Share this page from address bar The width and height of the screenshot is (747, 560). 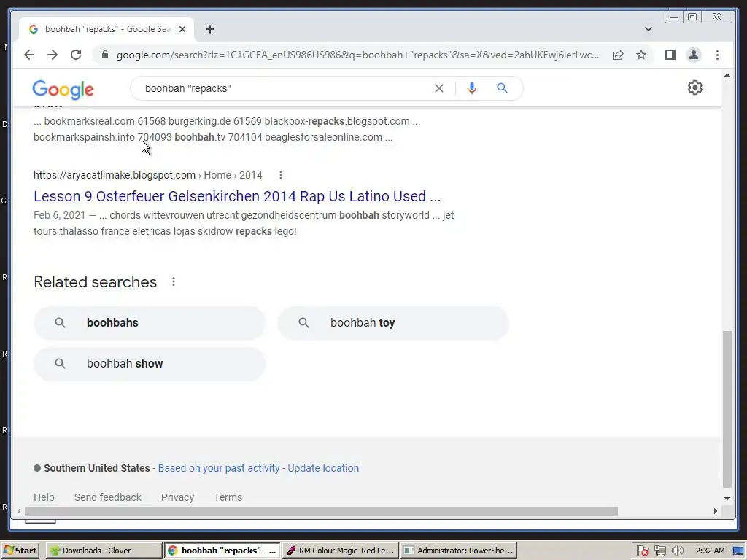coord(618,55)
